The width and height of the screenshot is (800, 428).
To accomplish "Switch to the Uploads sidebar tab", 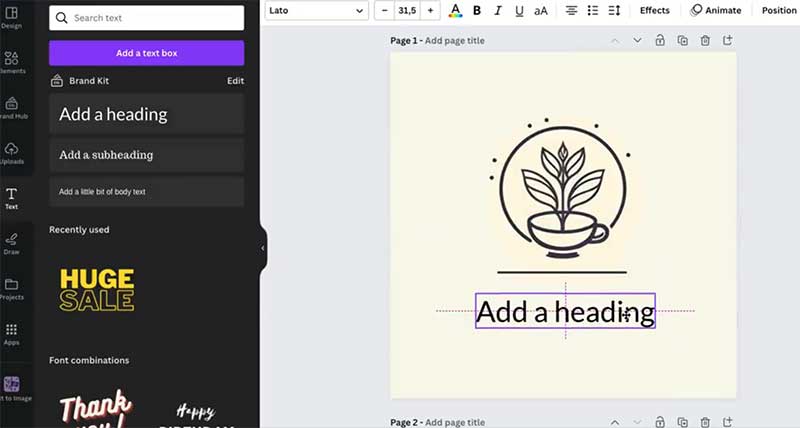I will [12, 153].
